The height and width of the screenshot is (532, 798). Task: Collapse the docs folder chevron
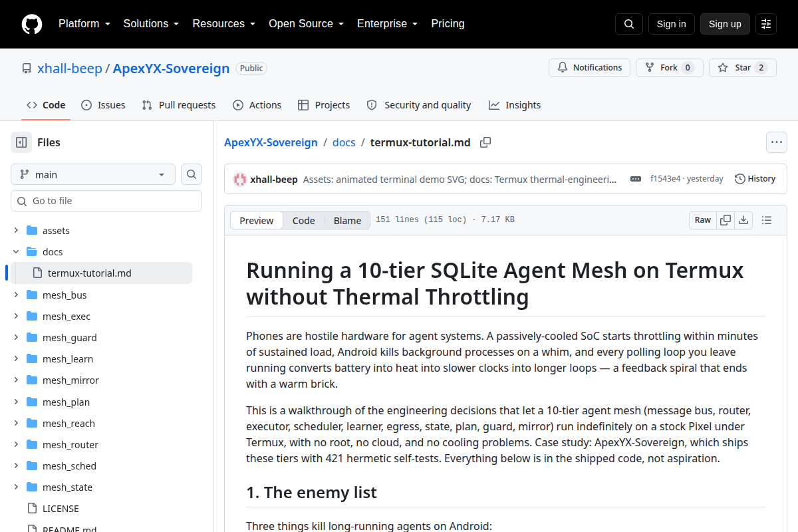16,252
